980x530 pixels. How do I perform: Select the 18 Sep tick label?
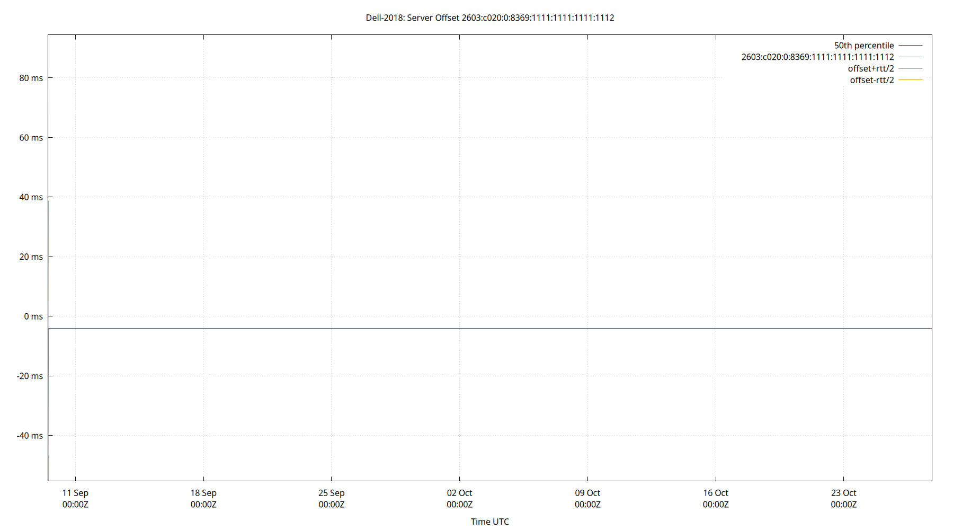pos(203,498)
